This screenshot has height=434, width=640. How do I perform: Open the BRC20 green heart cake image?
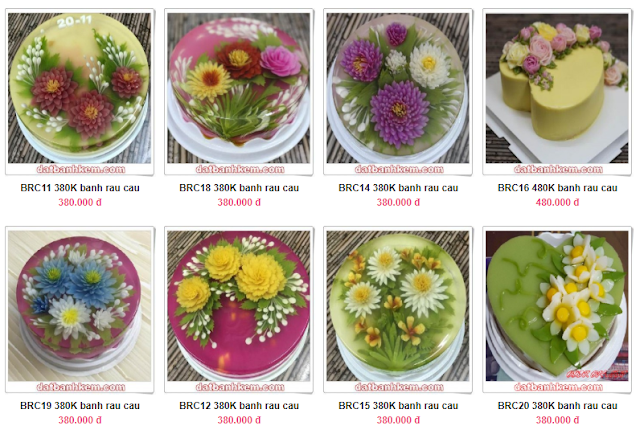click(x=557, y=310)
